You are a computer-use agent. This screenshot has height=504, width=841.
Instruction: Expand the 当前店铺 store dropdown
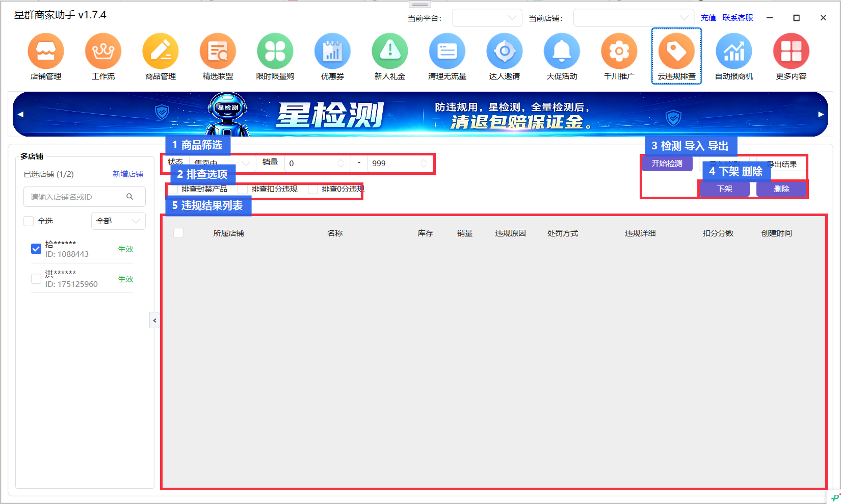pyautogui.click(x=634, y=18)
